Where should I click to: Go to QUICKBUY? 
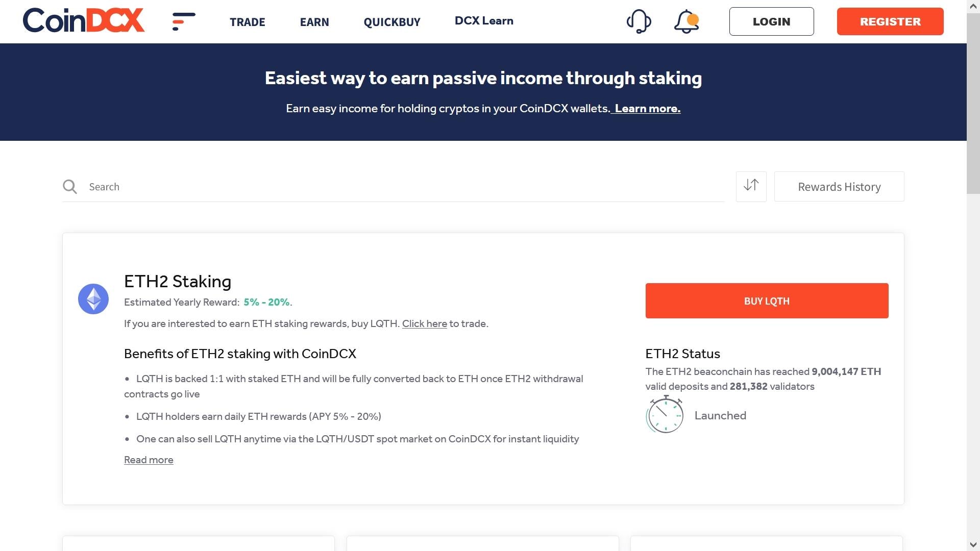click(392, 22)
